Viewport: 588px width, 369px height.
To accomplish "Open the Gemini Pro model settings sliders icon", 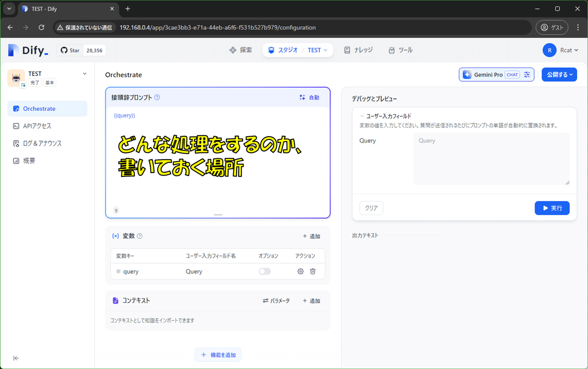I will [x=526, y=74].
